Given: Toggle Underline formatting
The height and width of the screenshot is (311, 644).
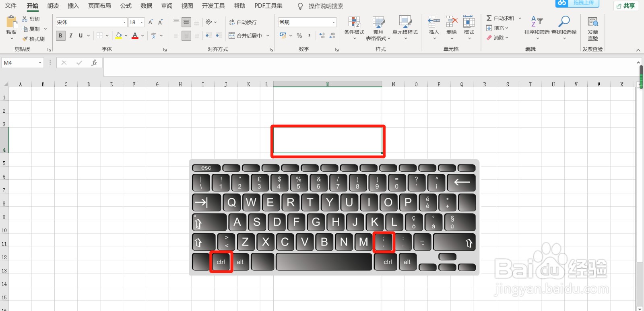Looking at the screenshot, I should (x=80, y=35).
